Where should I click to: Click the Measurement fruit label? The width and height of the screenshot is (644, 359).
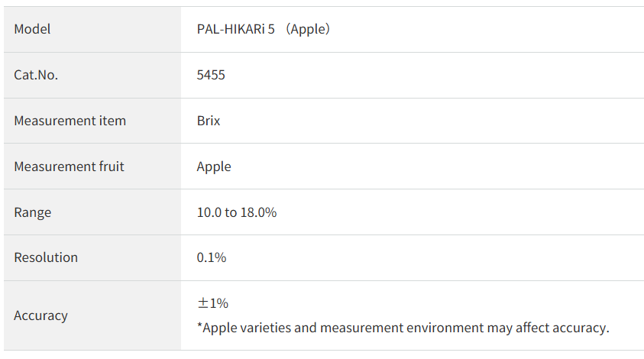coord(69,167)
